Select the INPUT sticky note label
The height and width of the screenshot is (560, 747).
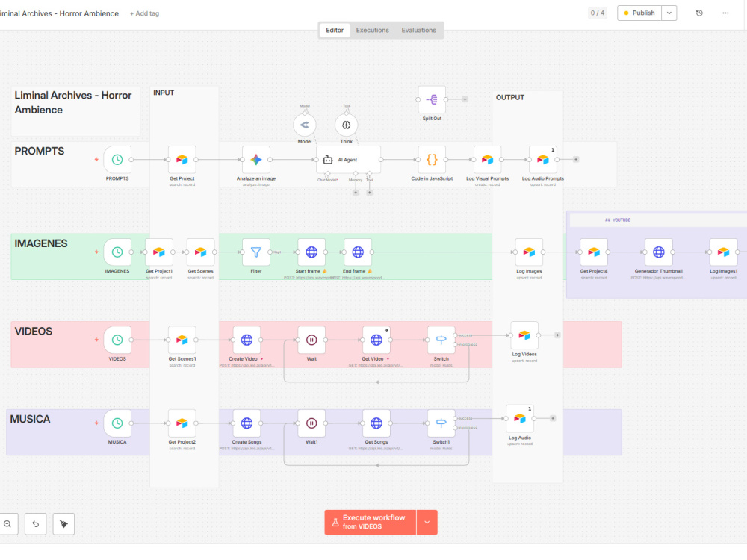pyautogui.click(x=164, y=93)
